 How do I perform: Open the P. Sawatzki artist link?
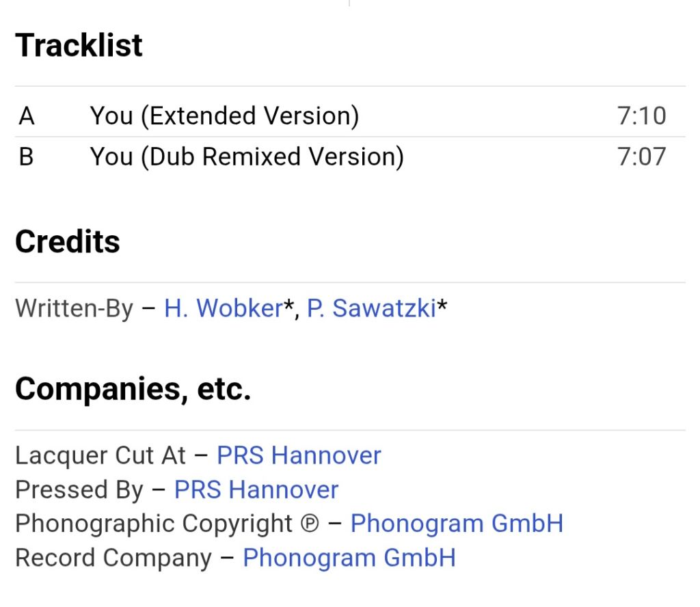(371, 308)
